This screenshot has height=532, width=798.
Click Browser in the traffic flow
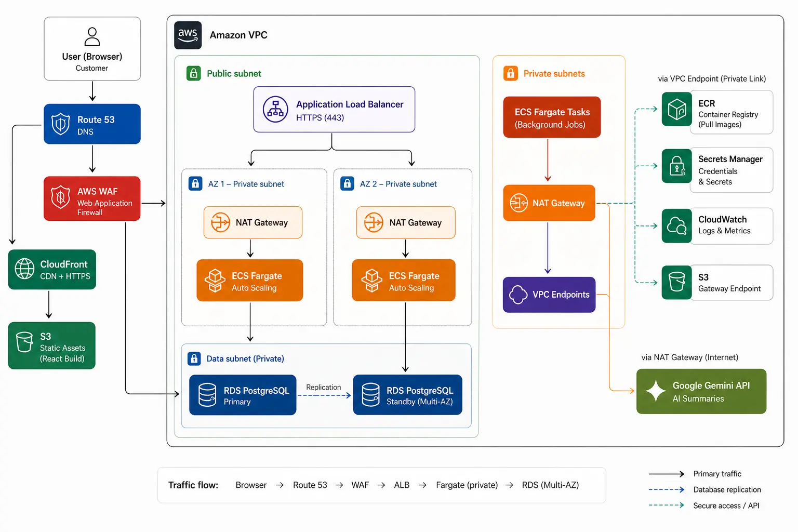pos(251,485)
